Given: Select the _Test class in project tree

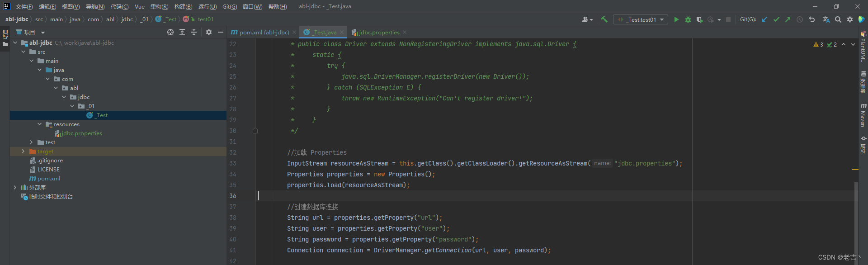Looking at the screenshot, I should tap(118, 115).
